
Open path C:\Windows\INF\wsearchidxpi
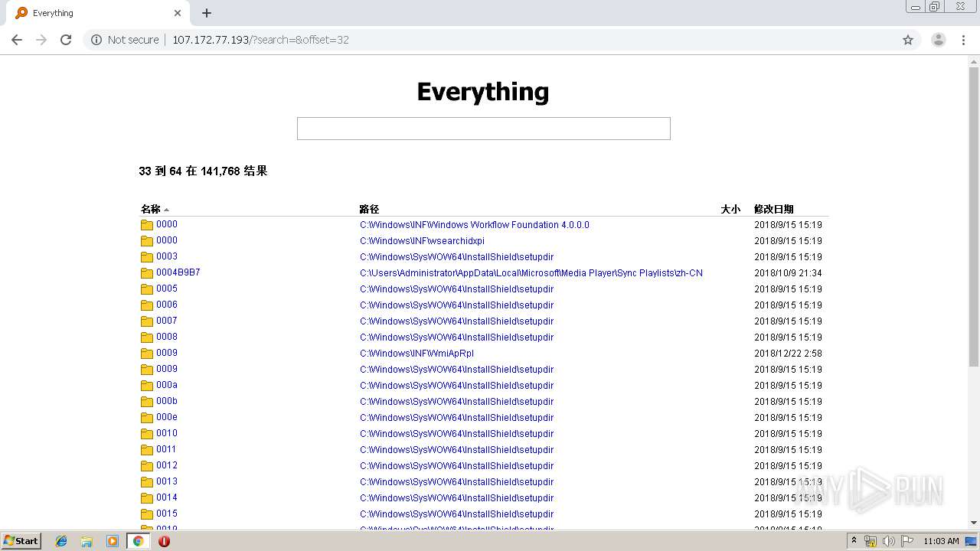pos(422,241)
